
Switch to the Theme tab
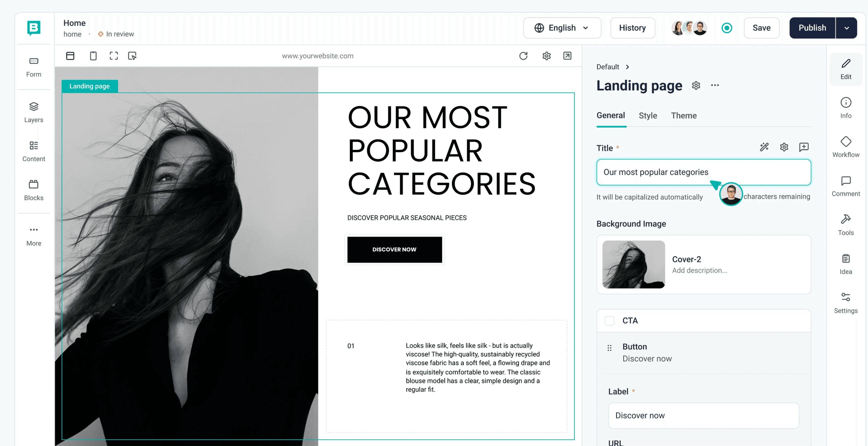(684, 116)
